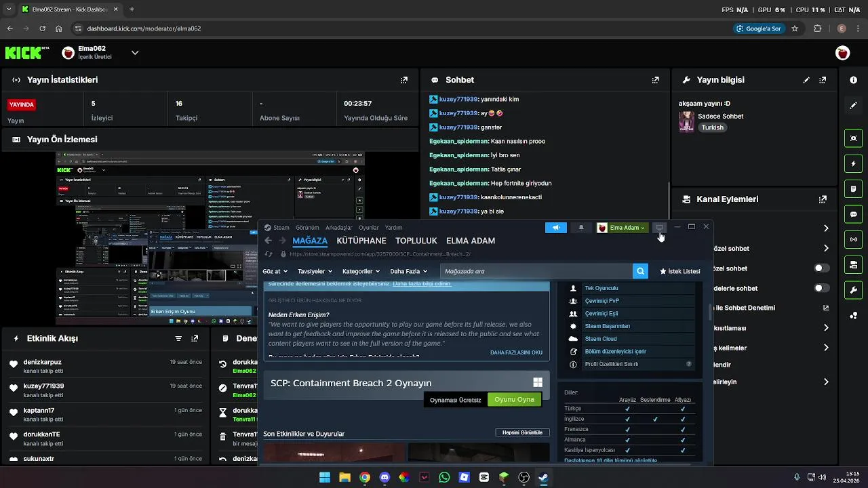Open 'ile Sohbet Denetimi' external link icon
The image size is (868, 488).
tap(826, 308)
